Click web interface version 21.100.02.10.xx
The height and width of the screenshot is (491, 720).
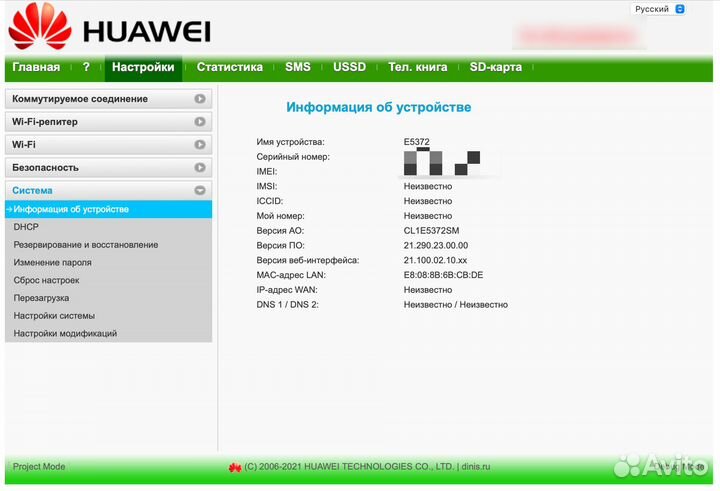(x=435, y=260)
